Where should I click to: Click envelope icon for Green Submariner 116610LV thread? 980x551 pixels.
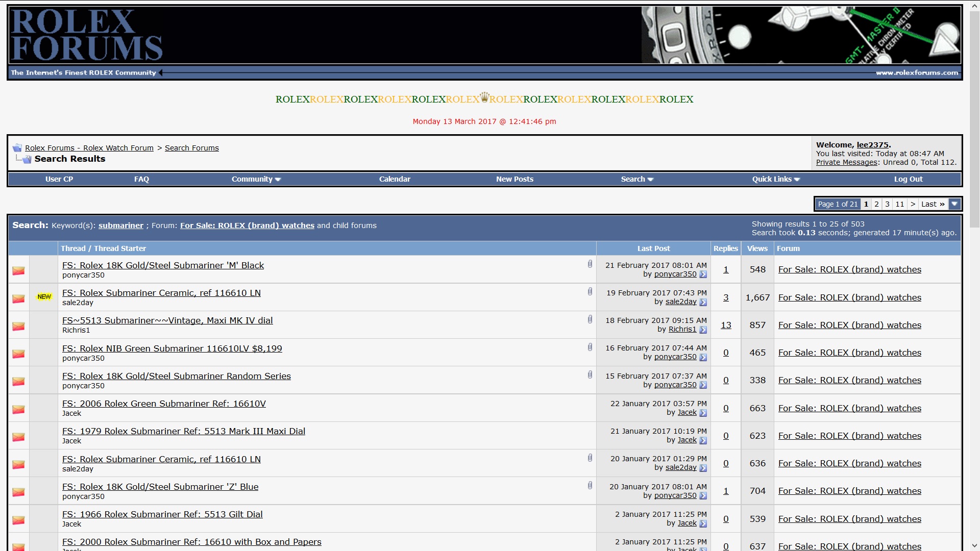[x=18, y=354]
